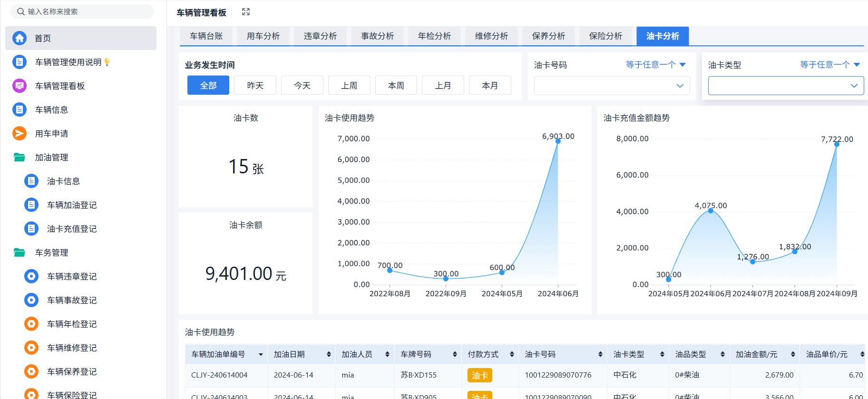Open the 油卡类型 condition dropdown 等于任意一个
Screen dimensions: 868x399
tap(829, 65)
